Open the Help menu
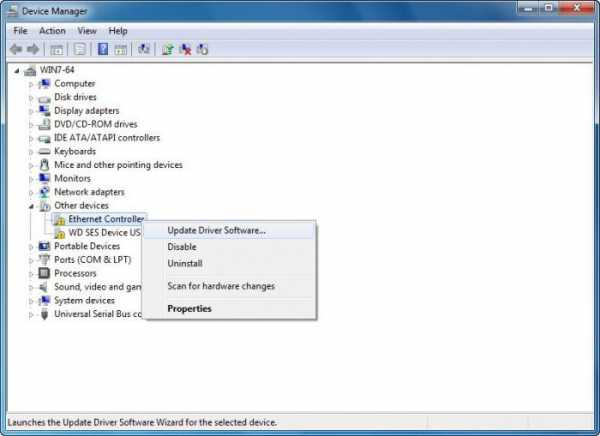Screen dimensions: 600x436 pyautogui.click(x=118, y=31)
